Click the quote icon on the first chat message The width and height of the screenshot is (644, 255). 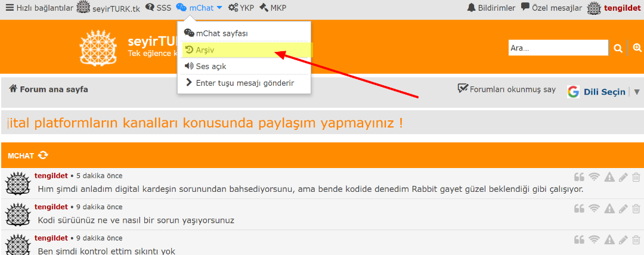[578, 177]
